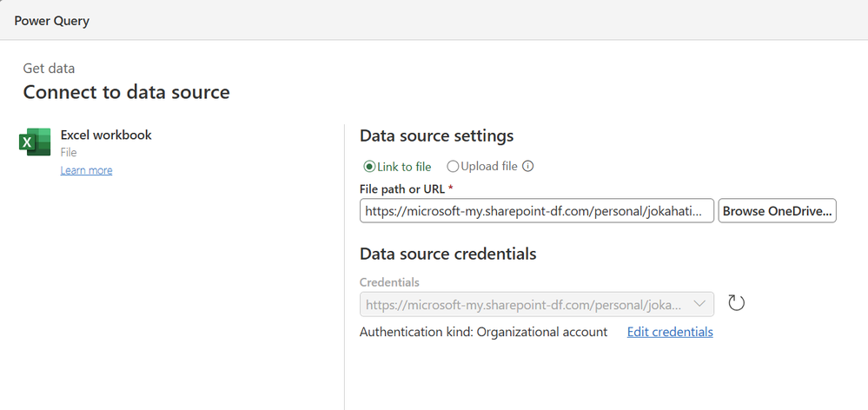Image resolution: width=868 pixels, height=410 pixels.
Task: Click the File label under Excel workbook
Action: point(69,152)
